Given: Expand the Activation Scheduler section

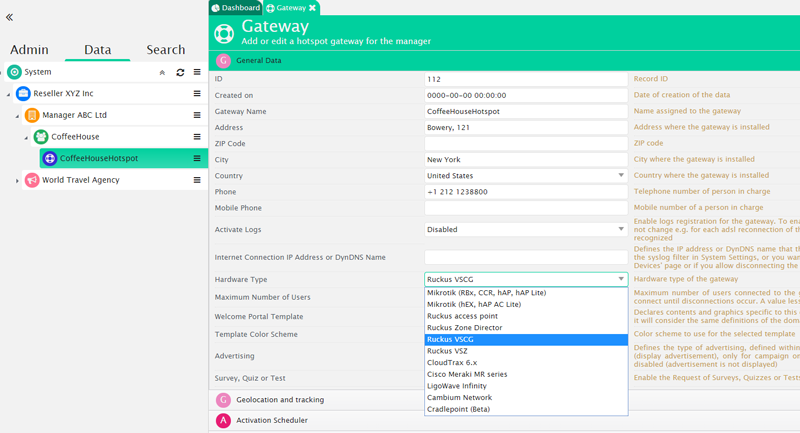Looking at the screenshot, I should [x=271, y=421].
